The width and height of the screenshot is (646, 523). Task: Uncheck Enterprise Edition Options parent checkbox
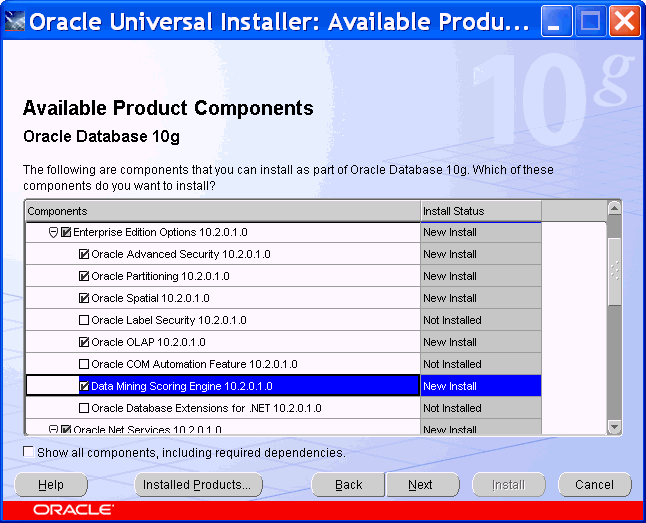[x=66, y=232]
